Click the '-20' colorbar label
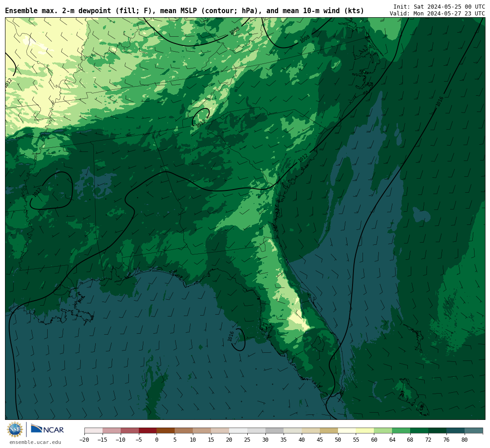 (x=84, y=440)
